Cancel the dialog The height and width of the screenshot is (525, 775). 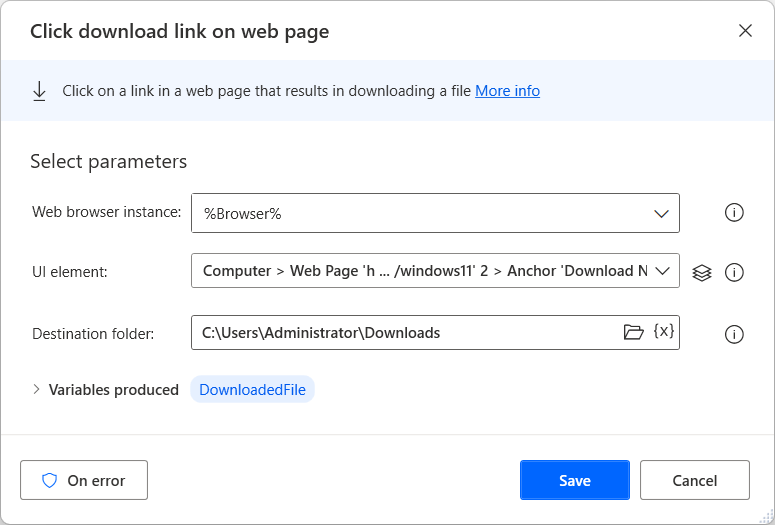pyautogui.click(x=694, y=480)
